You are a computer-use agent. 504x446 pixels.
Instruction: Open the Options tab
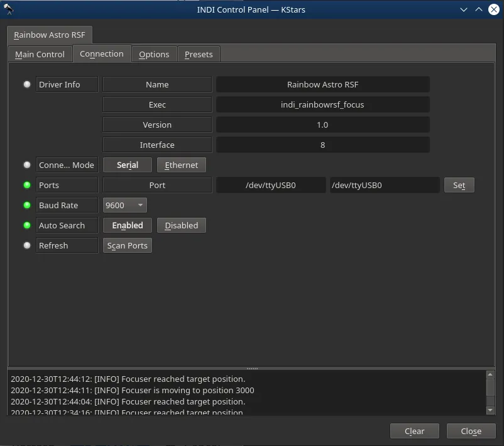pyautogui.click(x=154, y=54)
